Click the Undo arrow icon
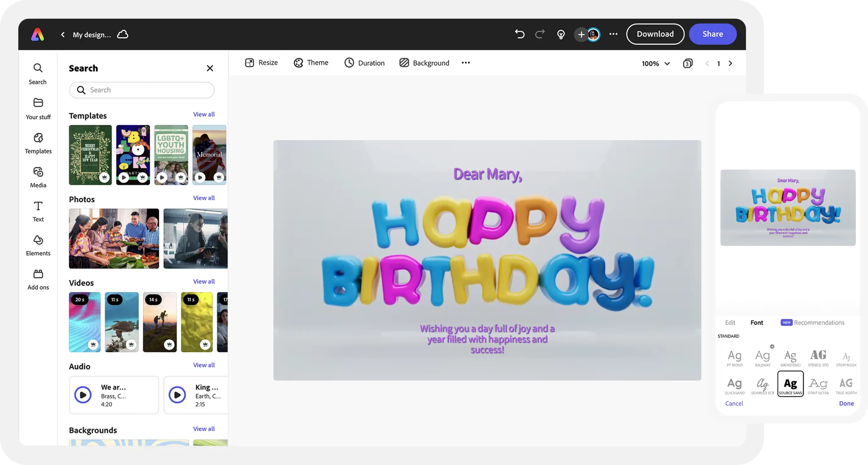Screen dimensions: 868x465 (519, 34)
